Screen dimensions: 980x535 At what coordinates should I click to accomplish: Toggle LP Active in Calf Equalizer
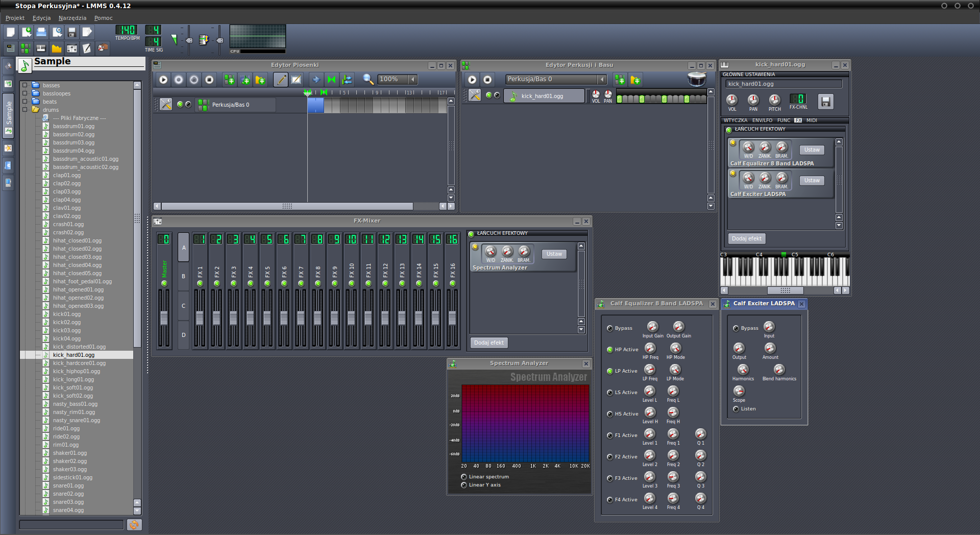(x=610, y=371)
